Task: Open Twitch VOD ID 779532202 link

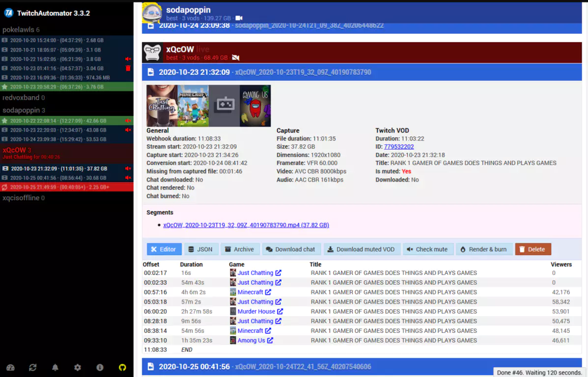Action: pos(399,147)
